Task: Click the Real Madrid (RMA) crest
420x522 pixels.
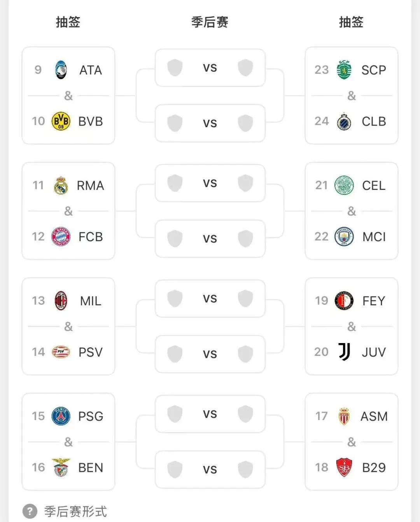Action: [x=61, y=186]
